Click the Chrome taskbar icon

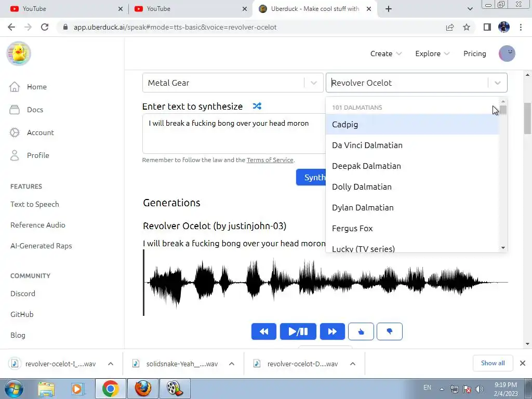110,389
